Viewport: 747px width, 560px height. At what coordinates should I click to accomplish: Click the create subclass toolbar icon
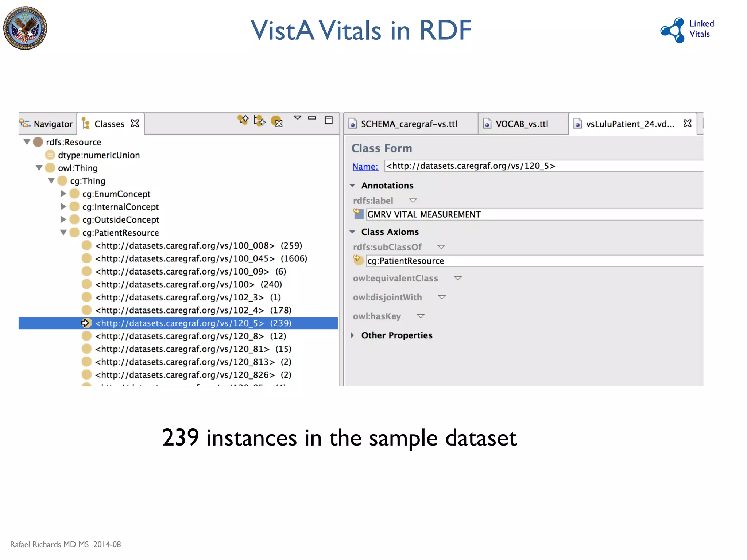coord(243,120)
